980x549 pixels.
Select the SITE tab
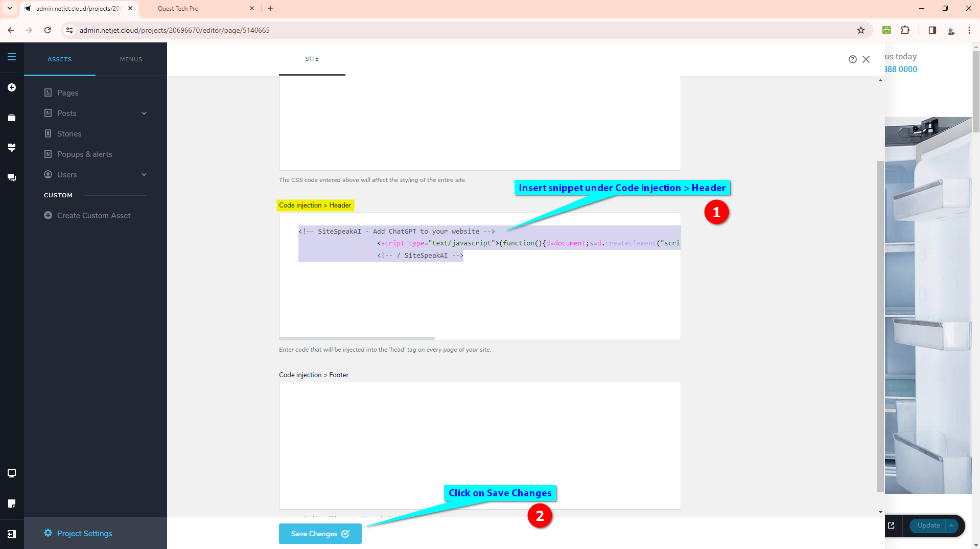click(x=312, y=59)
